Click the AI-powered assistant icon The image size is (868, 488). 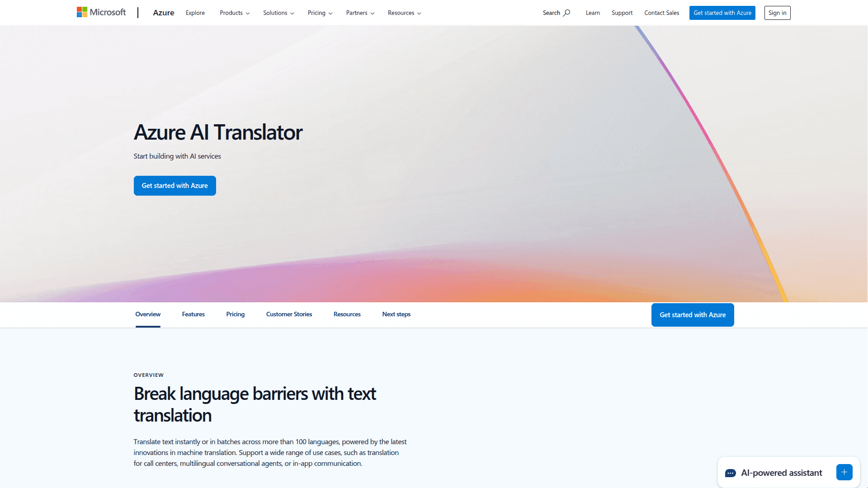(730, 473)
